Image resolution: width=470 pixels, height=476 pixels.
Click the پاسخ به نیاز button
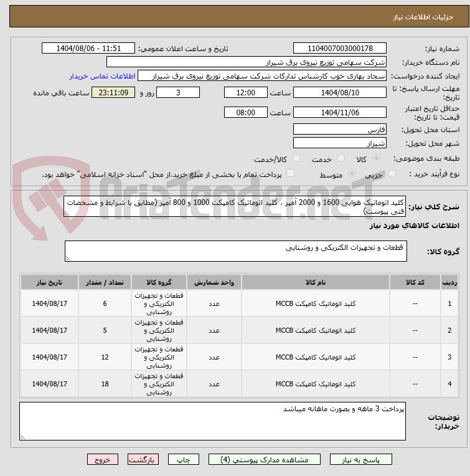pos(360,459)
